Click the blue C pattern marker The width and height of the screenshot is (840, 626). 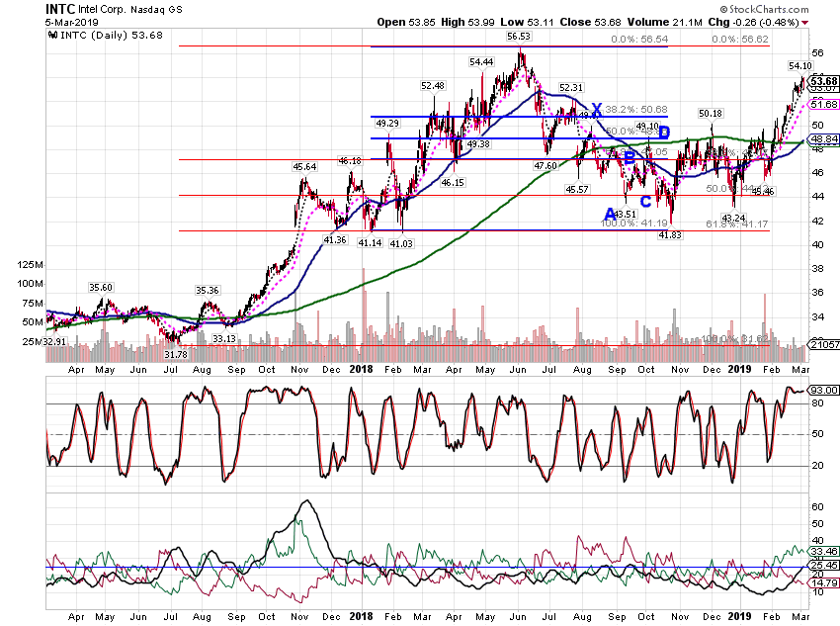[646, 202]
